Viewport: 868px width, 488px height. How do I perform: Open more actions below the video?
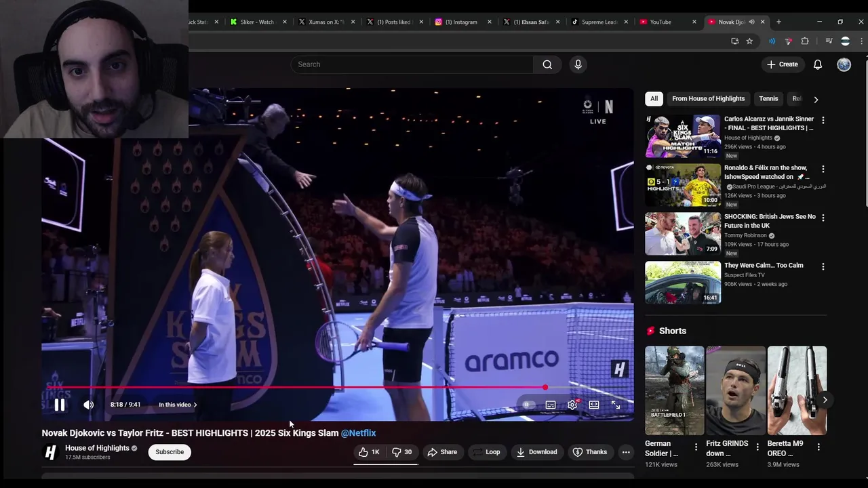pos(626,452)
